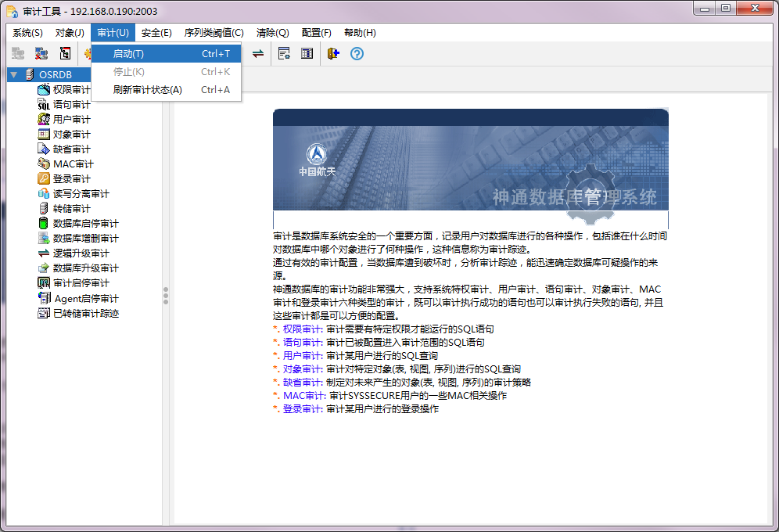The height and width of the screenshot is (532, 779).
Task: Click the blue 对象审计 link in description
Action: 302,369
